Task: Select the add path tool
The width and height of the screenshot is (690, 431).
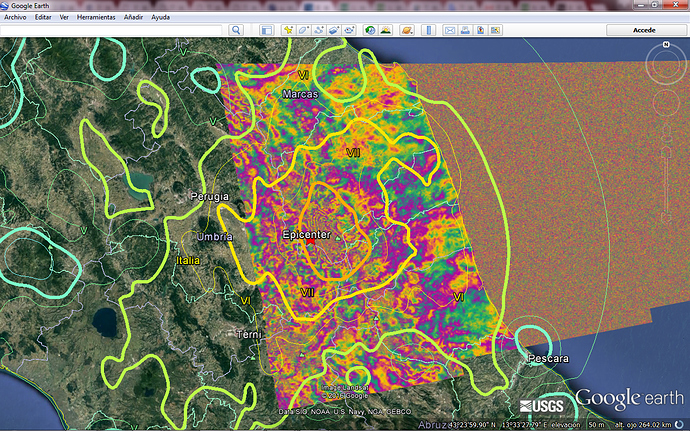Action: coord(319,30)
